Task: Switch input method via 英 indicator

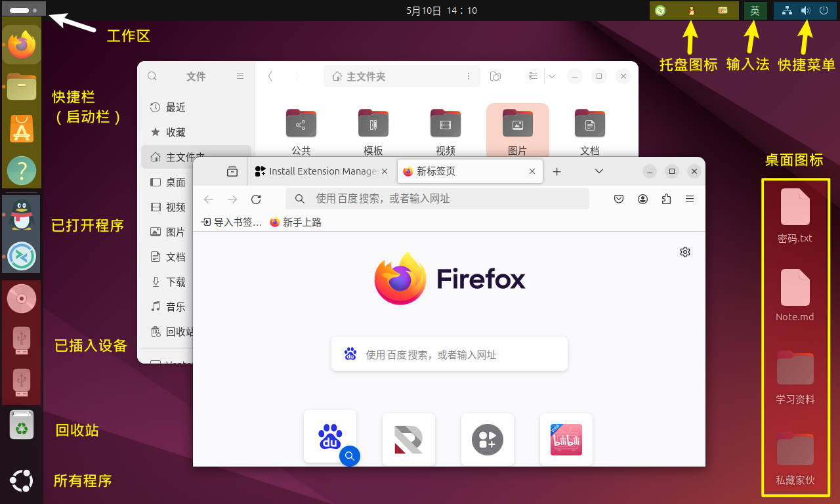Action: (755, 10)
